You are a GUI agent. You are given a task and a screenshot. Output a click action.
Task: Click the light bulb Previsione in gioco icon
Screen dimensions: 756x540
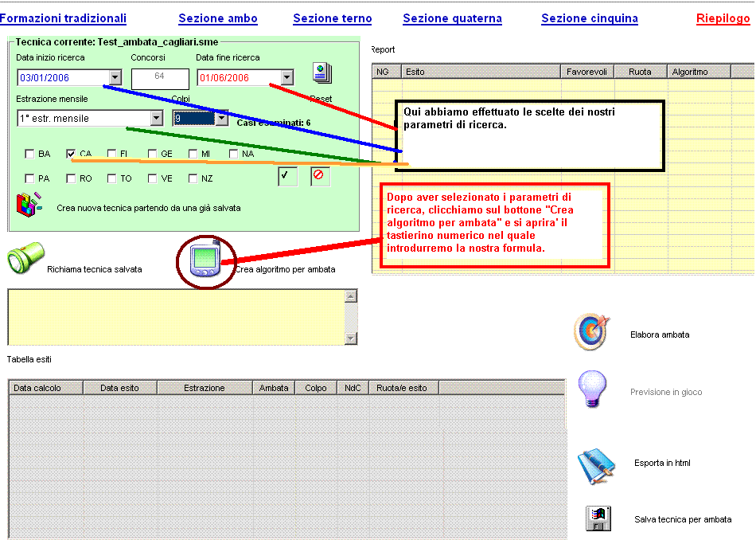click(x=592, y=389)
